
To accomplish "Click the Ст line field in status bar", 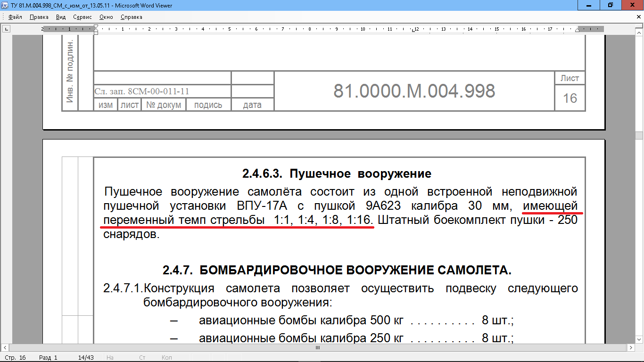I will (x=142, y=358).
